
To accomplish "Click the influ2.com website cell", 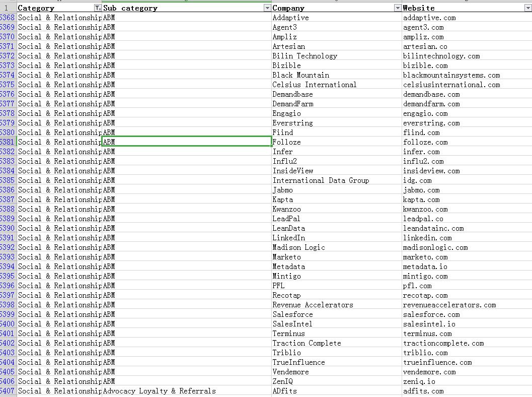I will (467, 161).
